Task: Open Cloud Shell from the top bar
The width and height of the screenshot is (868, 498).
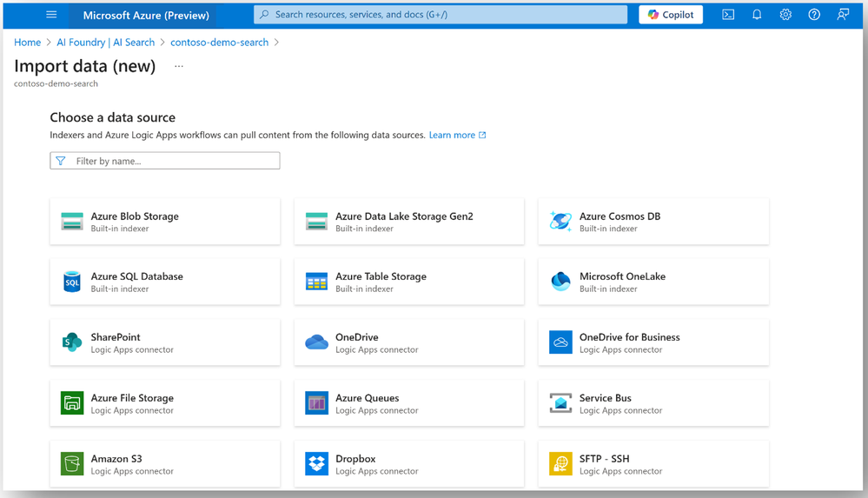Action: pos(728,15)
